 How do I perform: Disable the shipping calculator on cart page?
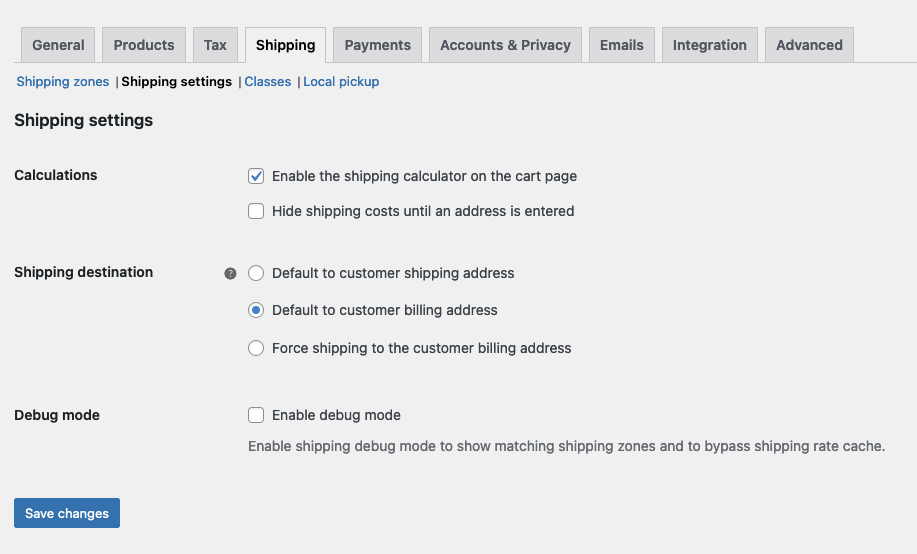[x=256, y=176]
